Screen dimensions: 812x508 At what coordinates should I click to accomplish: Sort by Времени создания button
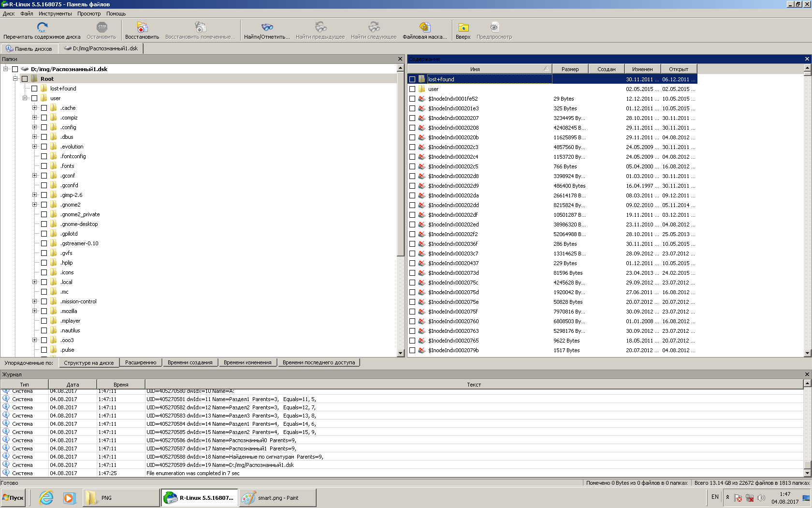click(190, 362)
